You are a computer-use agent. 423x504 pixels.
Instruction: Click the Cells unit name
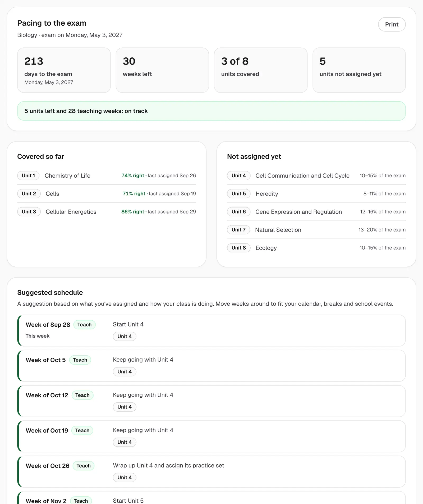(x=52, y=194)
